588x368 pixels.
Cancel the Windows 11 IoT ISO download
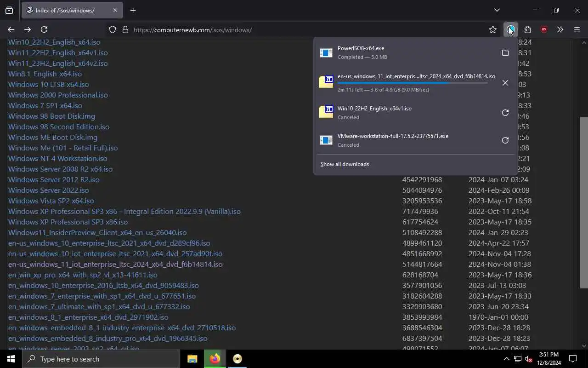point(505,83)
